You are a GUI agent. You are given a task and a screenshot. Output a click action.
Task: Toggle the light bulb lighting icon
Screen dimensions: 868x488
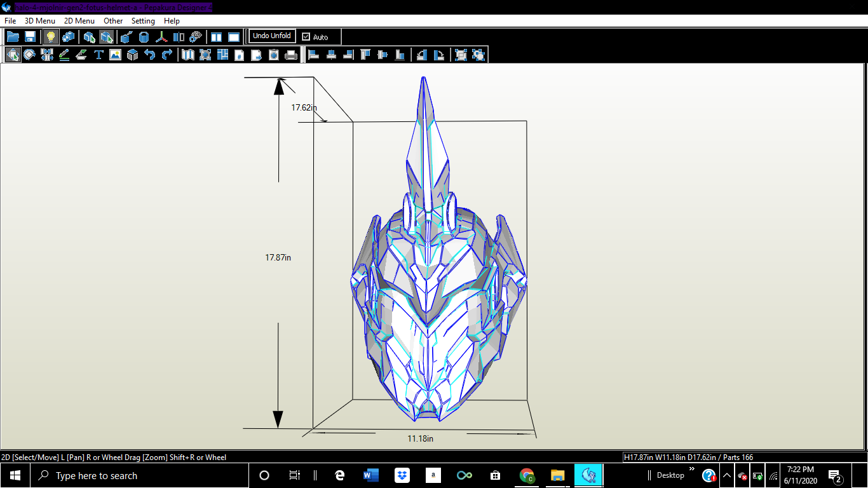pos(51,37)
